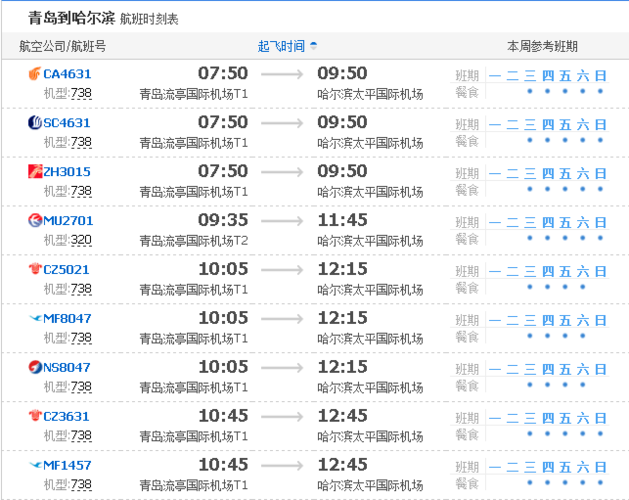Click 哈尔滨太平国际机场 in MF8047 row
629x500 pixels.
pos(370,339)
